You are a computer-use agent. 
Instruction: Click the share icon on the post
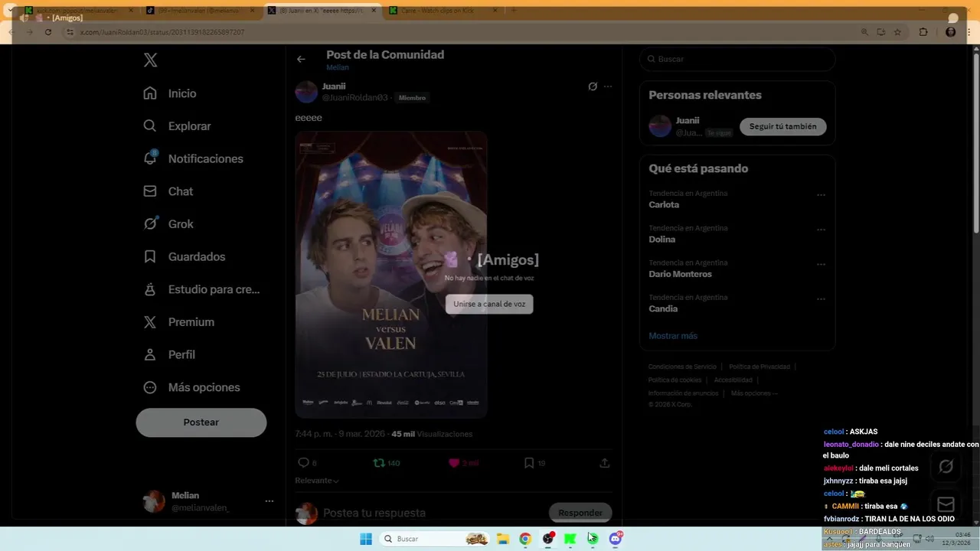coord(604,463)
